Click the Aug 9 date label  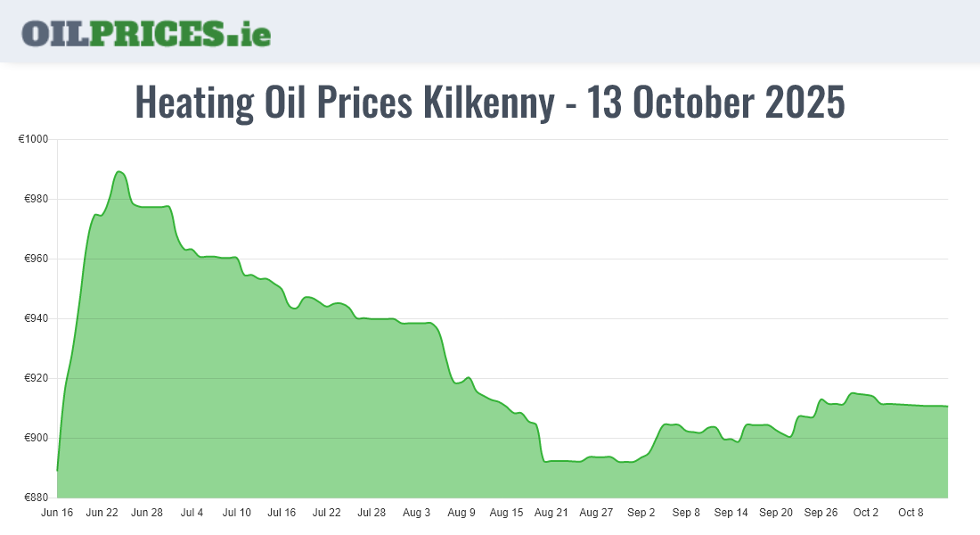pyautogui.click(x=461, y=513)
